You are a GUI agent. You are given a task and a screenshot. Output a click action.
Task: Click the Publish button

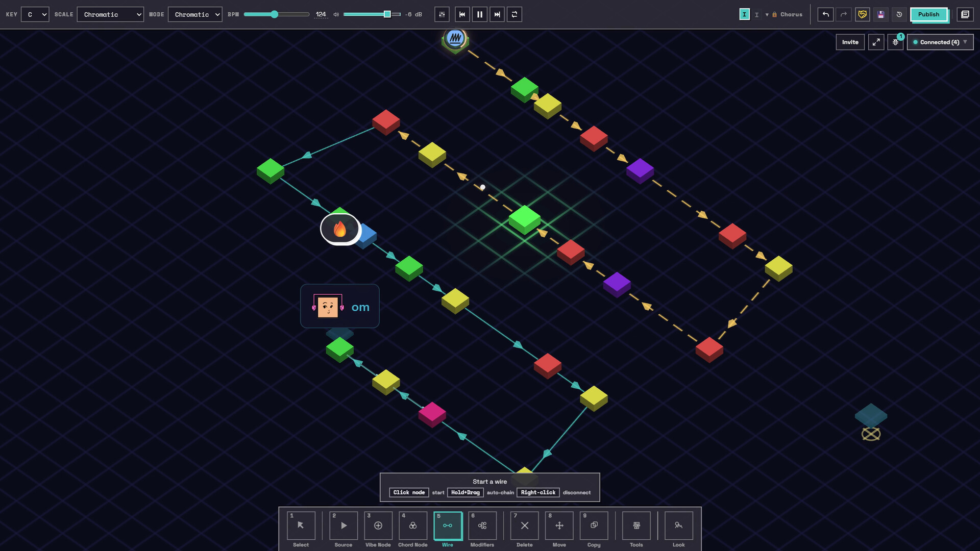(929, 14)
